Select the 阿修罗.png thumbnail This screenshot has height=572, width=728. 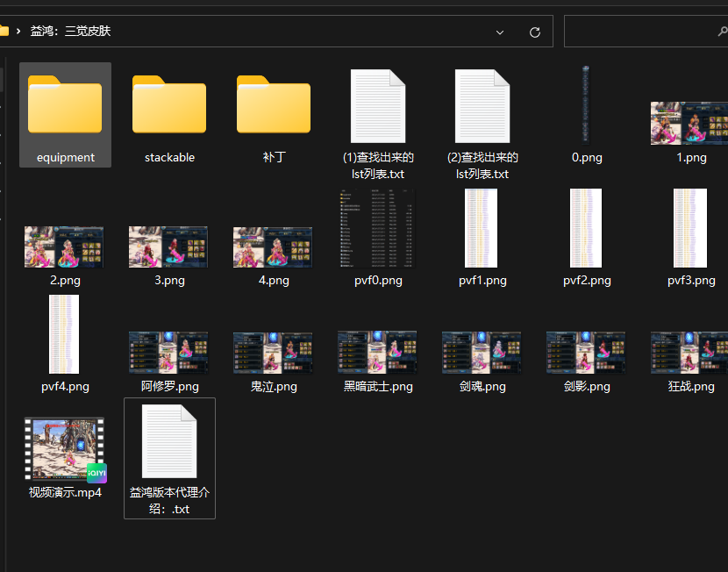(168, 353)
